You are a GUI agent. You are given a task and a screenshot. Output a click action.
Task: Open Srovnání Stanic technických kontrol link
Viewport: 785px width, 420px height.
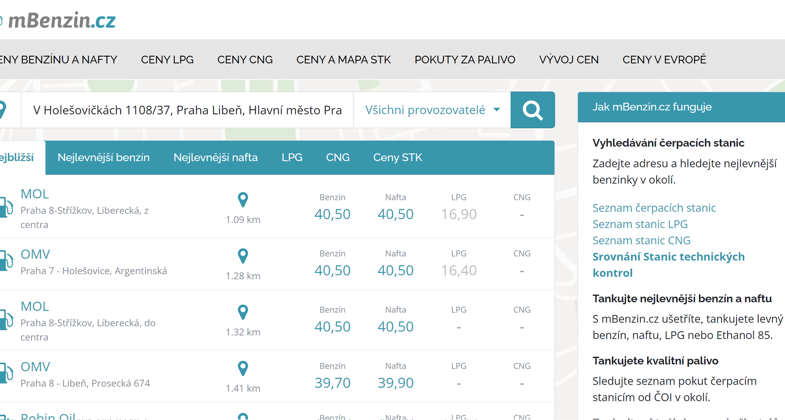click(668, 265)
